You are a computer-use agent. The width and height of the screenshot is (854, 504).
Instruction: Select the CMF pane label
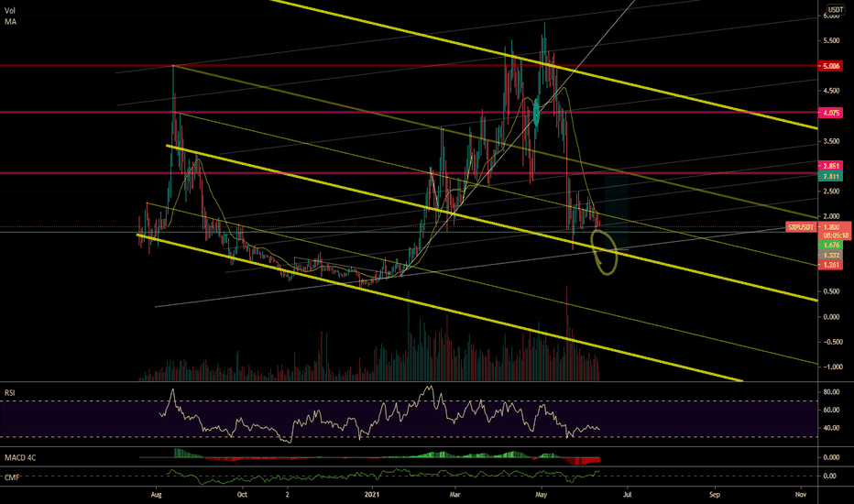coord(12,477)
